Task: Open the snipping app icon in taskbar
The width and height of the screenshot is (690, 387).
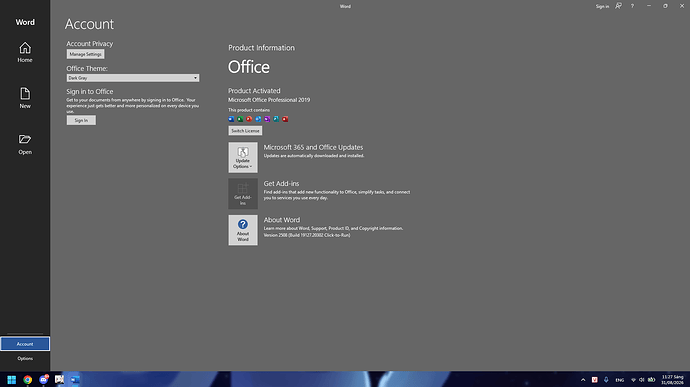Action: (x=59, y=380)
